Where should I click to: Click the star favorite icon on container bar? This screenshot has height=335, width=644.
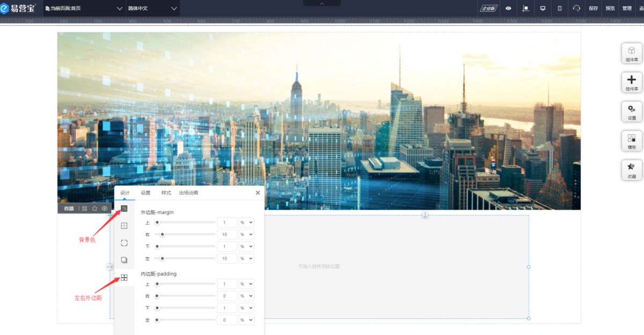(x=94, y=209)
